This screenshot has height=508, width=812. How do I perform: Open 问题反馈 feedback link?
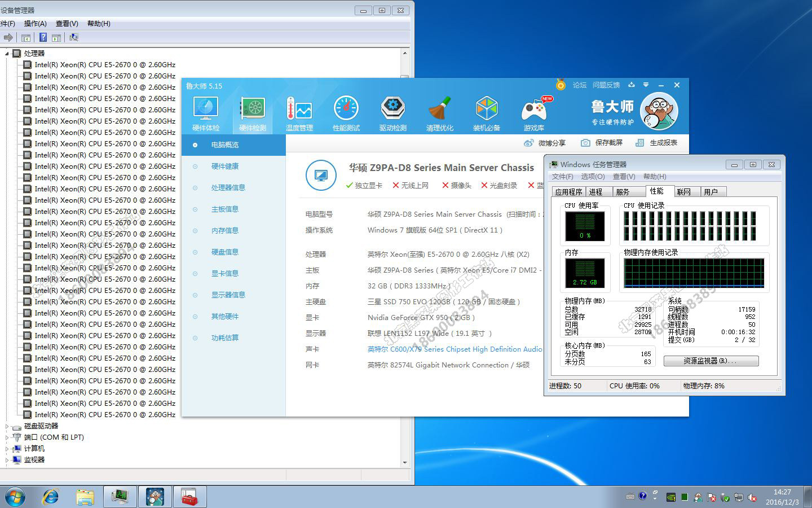(x=606, y=85)
